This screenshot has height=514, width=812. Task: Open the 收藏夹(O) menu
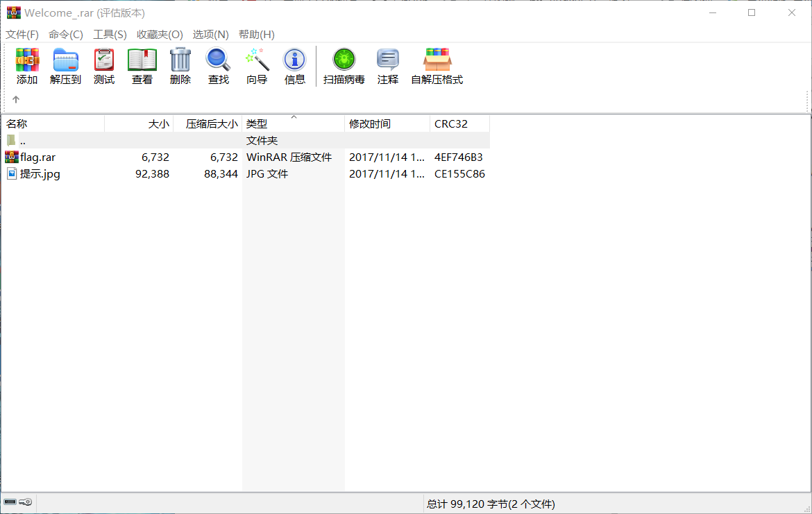pyautogui.click(x=160, y=34)
